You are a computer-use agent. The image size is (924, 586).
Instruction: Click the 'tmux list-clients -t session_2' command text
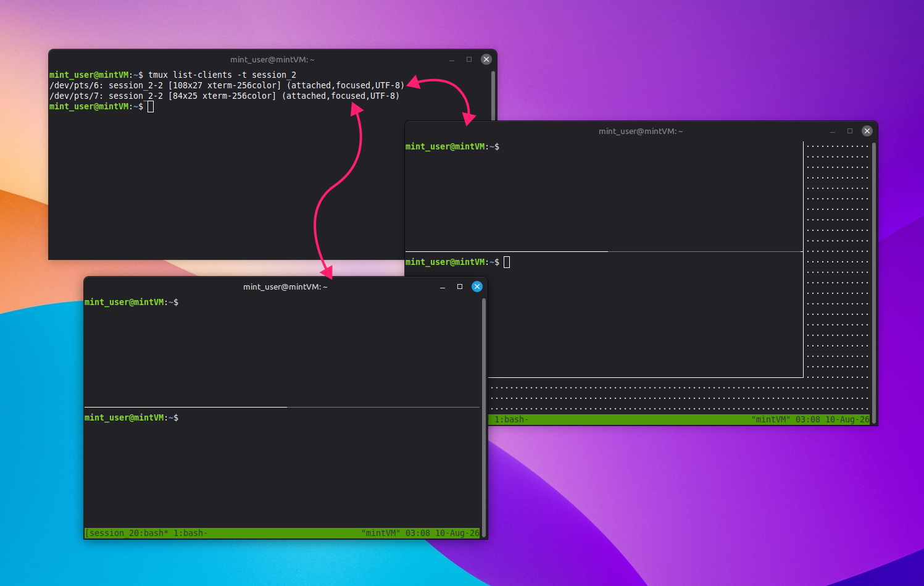[222, 75]
